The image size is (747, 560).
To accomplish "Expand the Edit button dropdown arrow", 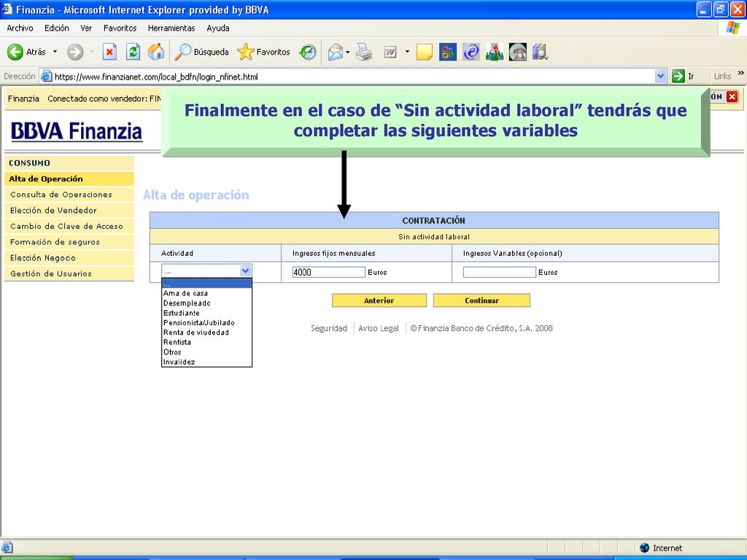I will pos(407,52).
